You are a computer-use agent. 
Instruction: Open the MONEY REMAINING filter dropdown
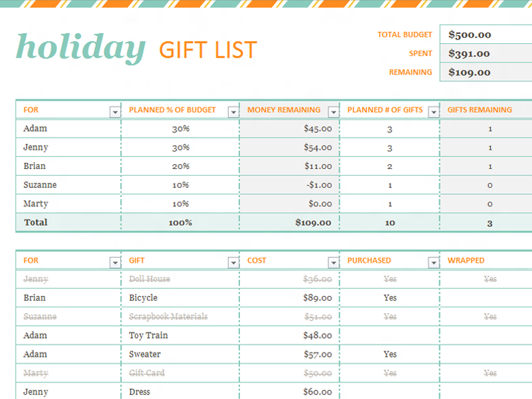click(334, 112)
